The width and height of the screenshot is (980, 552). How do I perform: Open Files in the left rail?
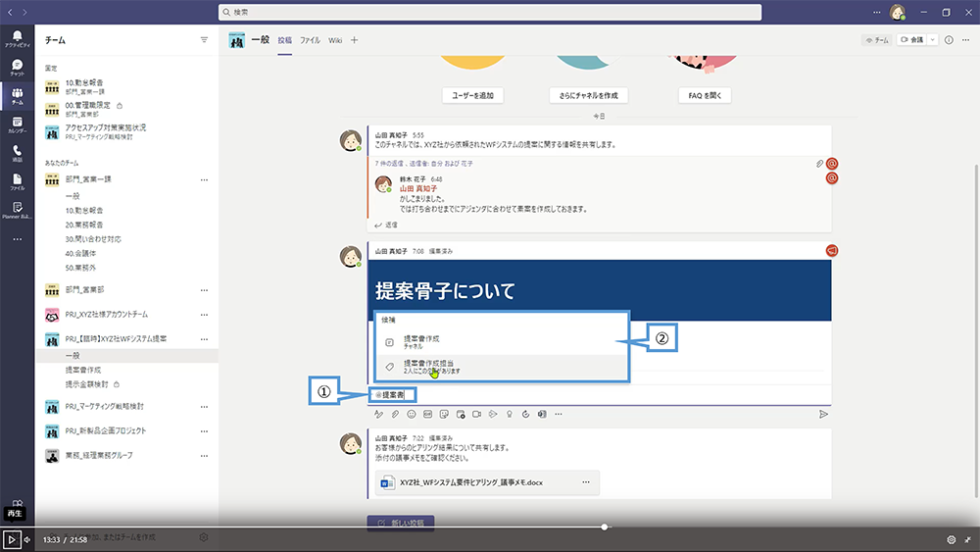tap(17, 182)
